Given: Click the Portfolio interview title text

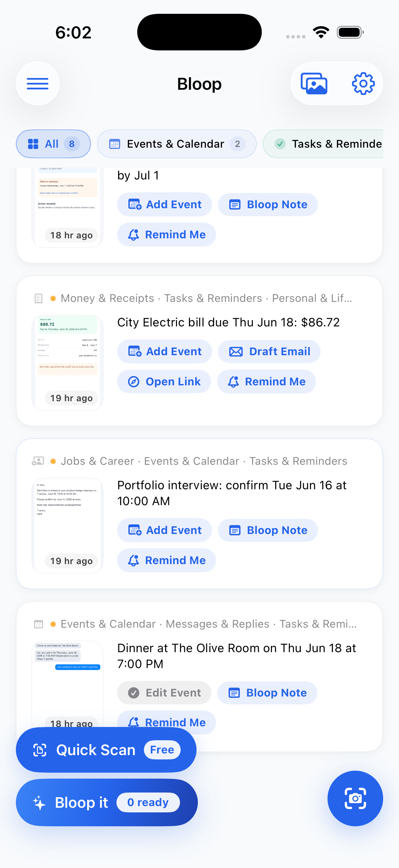Looking at the screenshot, I should (232, 493).
